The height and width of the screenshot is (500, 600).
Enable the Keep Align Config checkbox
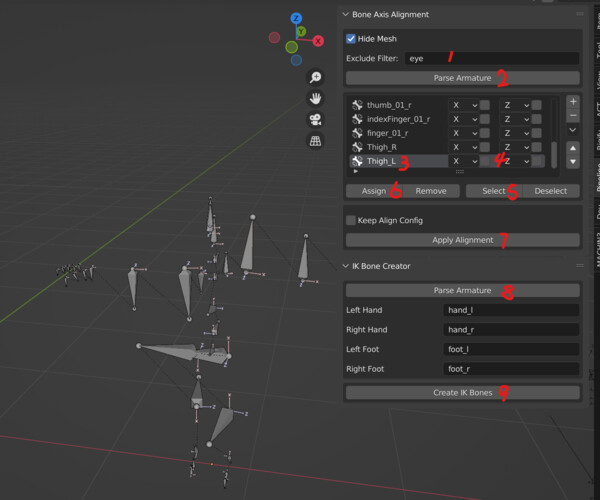(x=351, y=220)
